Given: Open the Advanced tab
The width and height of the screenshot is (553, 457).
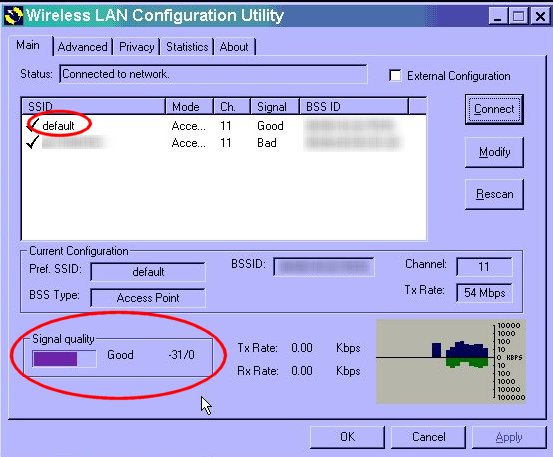Looking at the screenshot, I should coord(83,47).
